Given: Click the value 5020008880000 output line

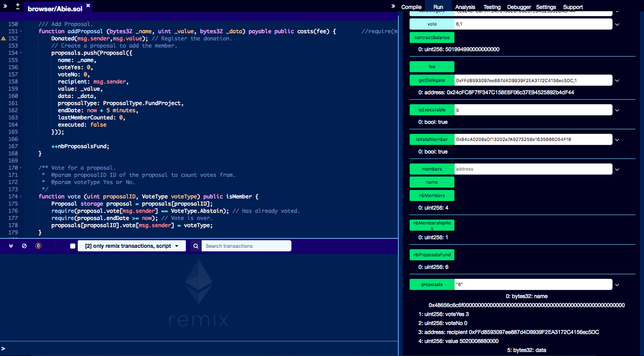Looking at the screenshot, I should [458, 341].
